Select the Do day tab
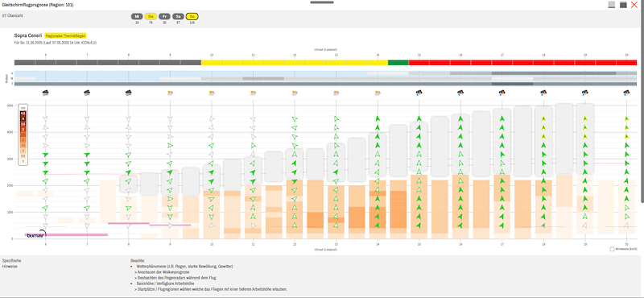The height and width of the screenshot is (298, 644). tap(151, 16)
